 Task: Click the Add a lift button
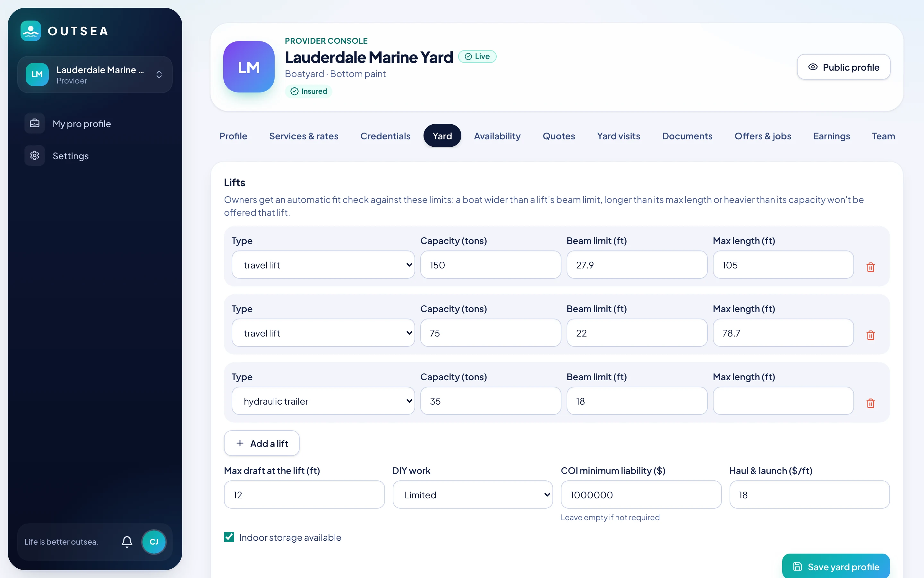click(261, 443)
